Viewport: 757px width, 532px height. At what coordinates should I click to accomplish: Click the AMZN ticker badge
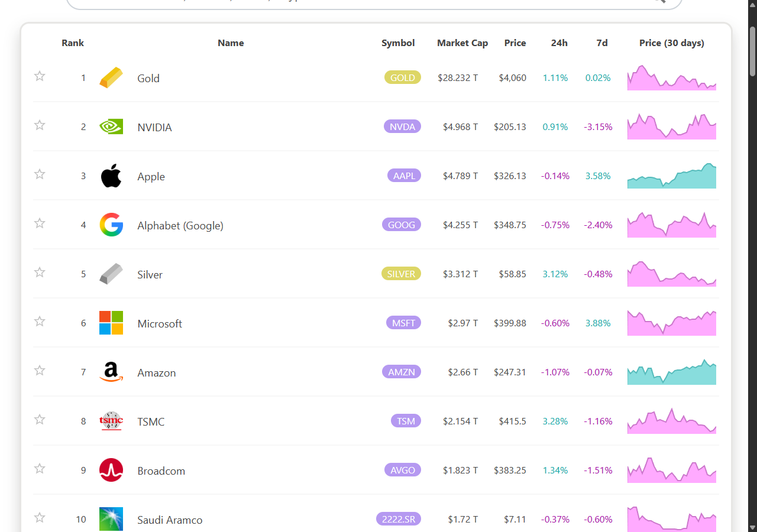pos(402,372)
